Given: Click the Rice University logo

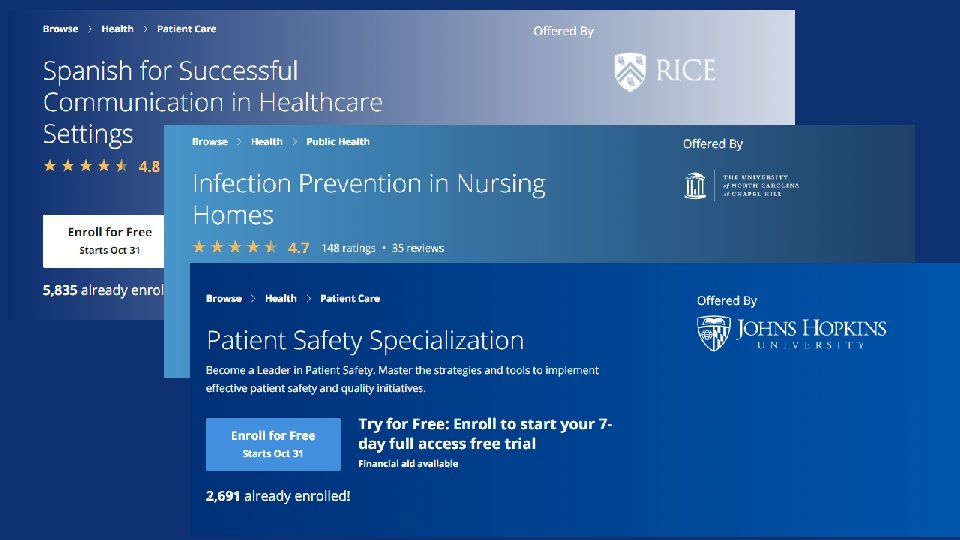Looking at the screenshot, I should point(664,71).
